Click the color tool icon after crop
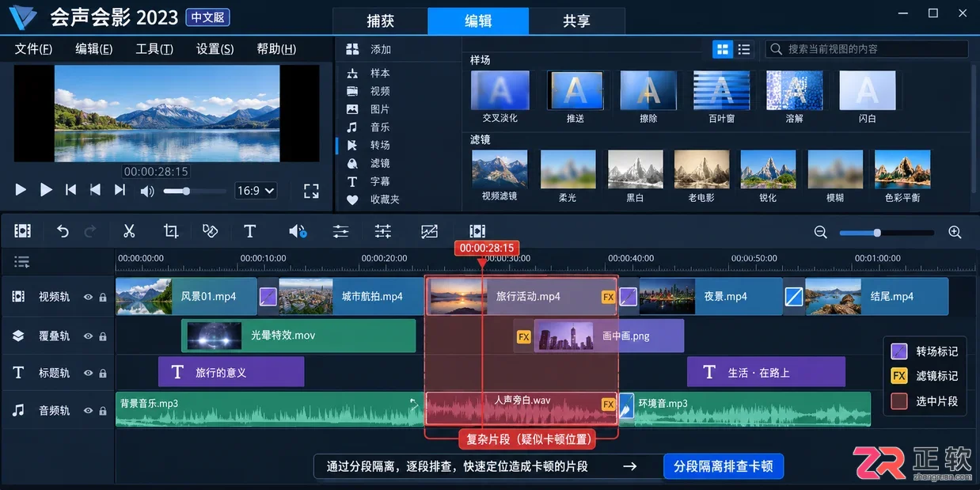 point(210,231)
